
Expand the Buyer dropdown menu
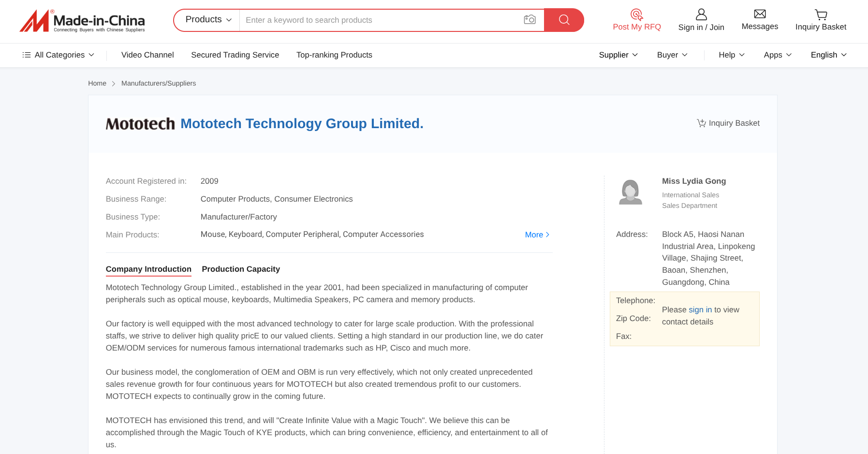coord(672,55)
